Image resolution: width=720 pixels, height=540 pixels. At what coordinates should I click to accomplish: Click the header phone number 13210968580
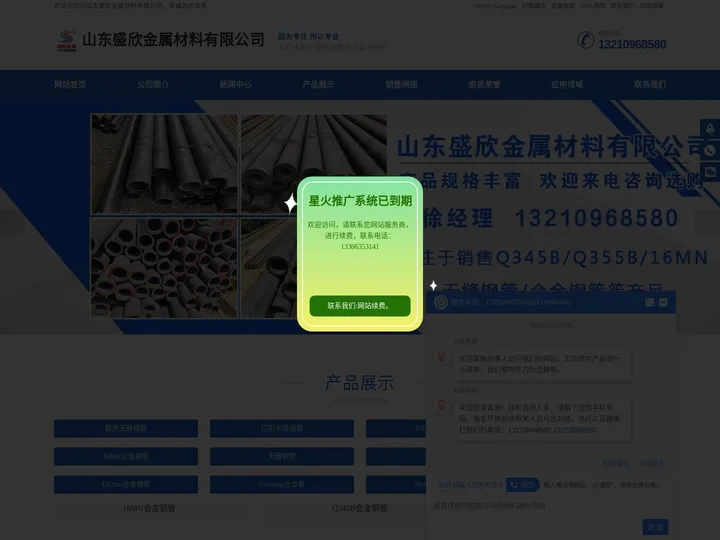[x=632, y=44]
